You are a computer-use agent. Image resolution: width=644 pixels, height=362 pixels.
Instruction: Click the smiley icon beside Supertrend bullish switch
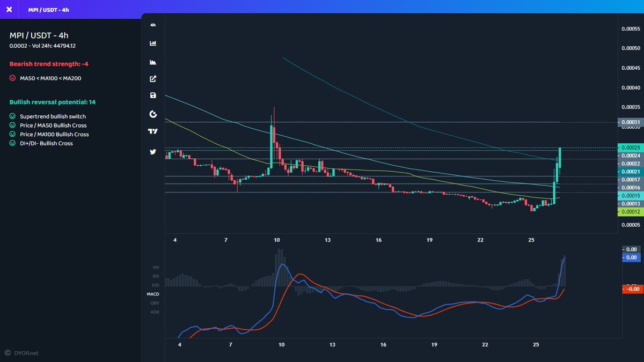pos(12,116)
